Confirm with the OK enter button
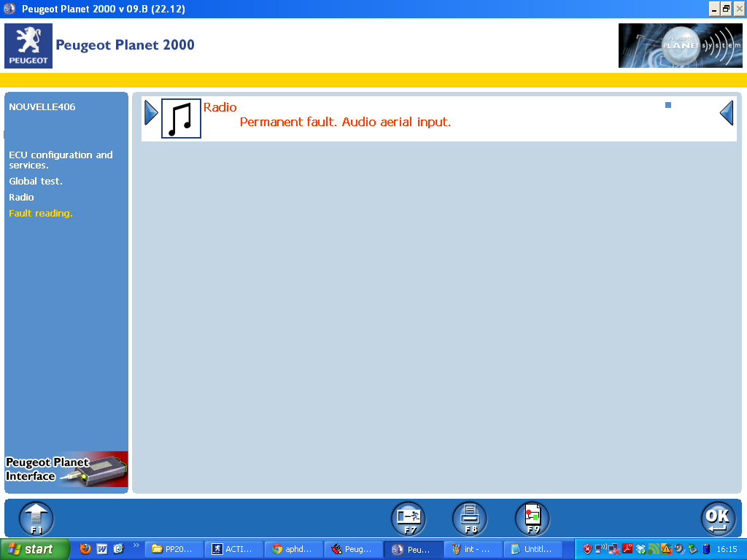Viewport: 747px width, 560px height. coord(718,518)
